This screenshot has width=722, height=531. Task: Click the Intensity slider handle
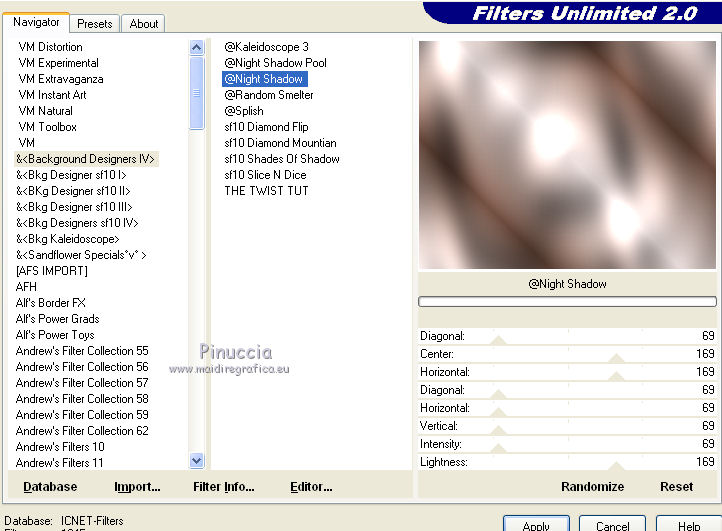click(498, 449)
